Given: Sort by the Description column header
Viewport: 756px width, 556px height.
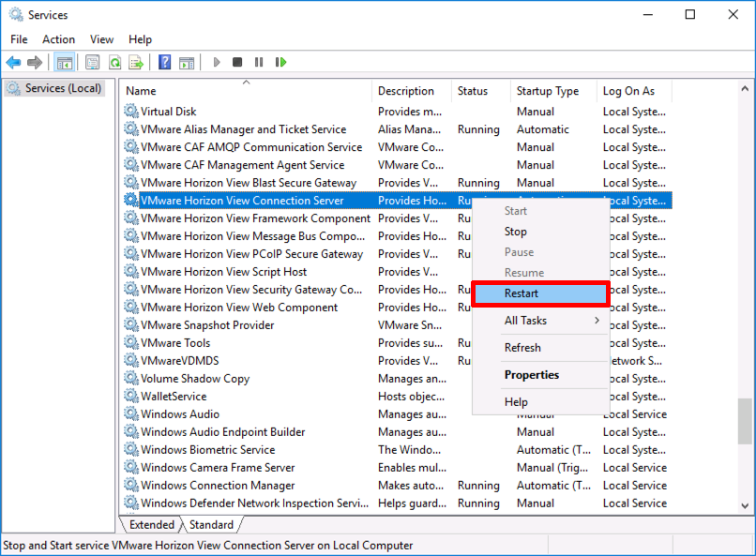Looking at the screenshot, I should pos(412,91).
